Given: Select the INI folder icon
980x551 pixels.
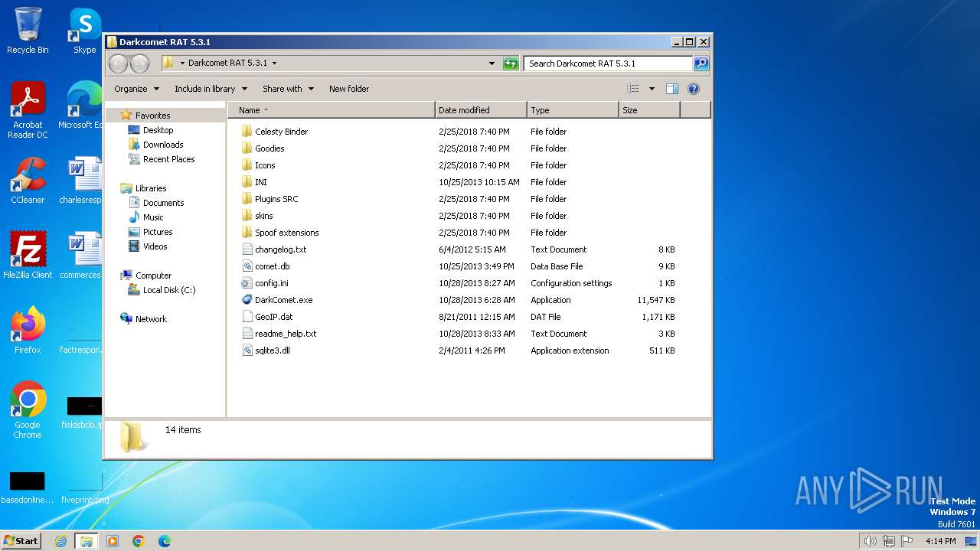Looking at the screenshot, I should click(x=247, y=182).
